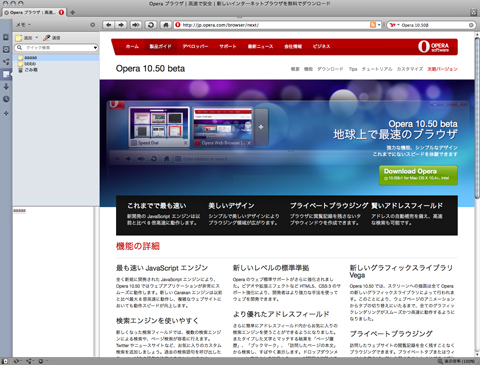Reload the current page

pos(151,25)
